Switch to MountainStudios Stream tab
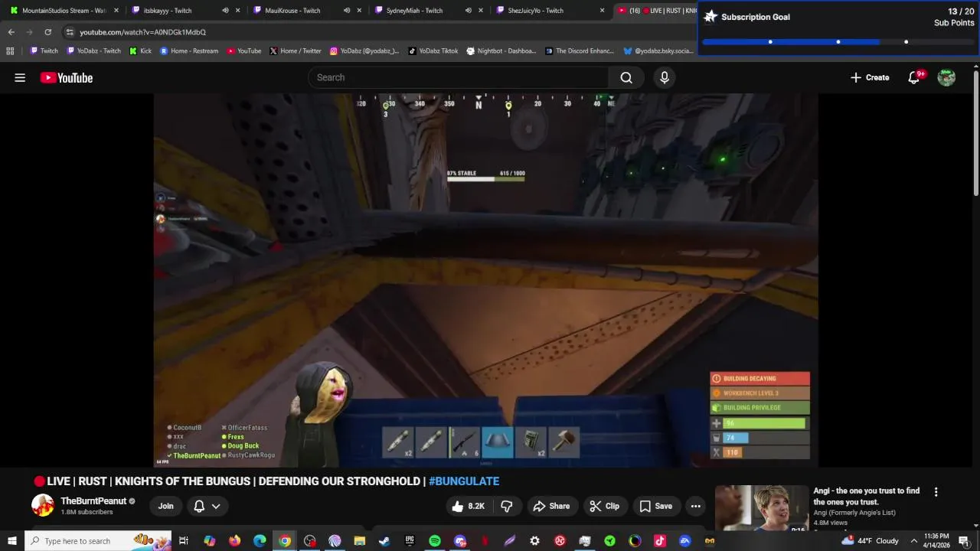This screenshot has height=551, width=980. point(64,11)
